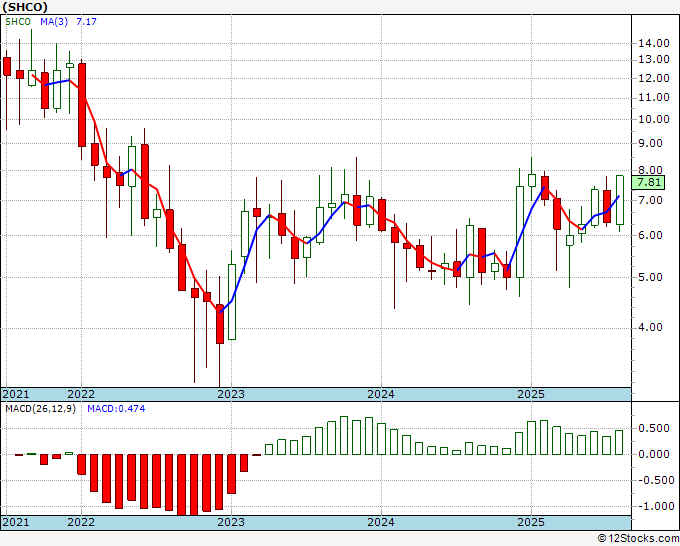The width and height of the screenshot is (680, 546).
Task: Click the 12.00 price axis label
Action: 654,78
